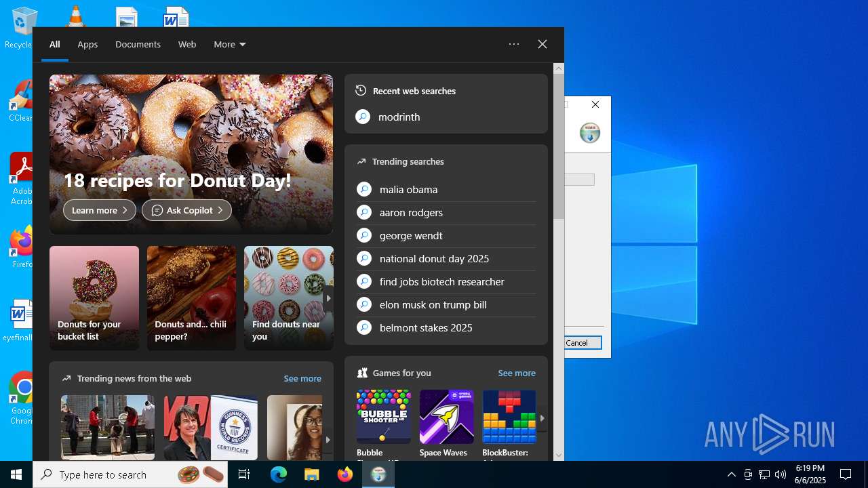Show hidden system tray icons
The height and width of the screenshot is (488, 868).
point(731,474)
